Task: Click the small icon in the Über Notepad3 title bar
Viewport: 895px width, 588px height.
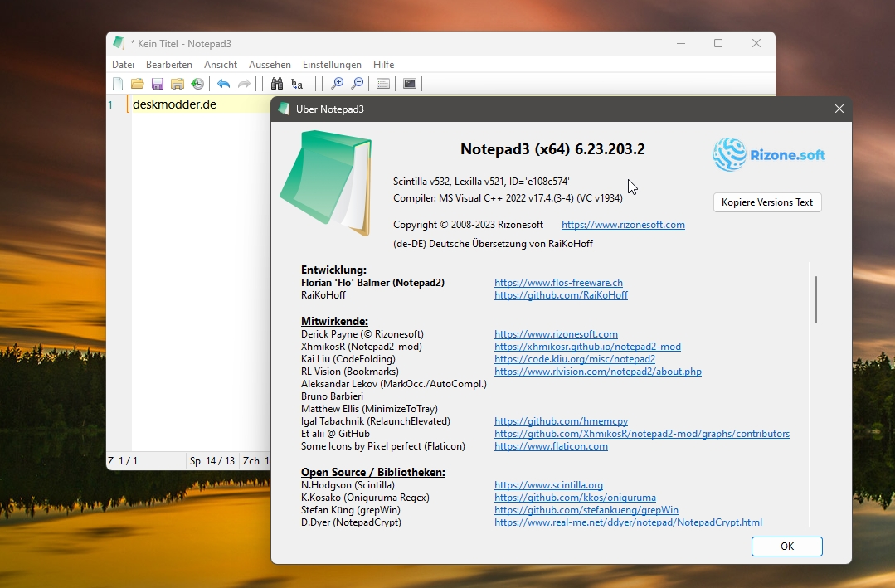Action: [284, 109]
